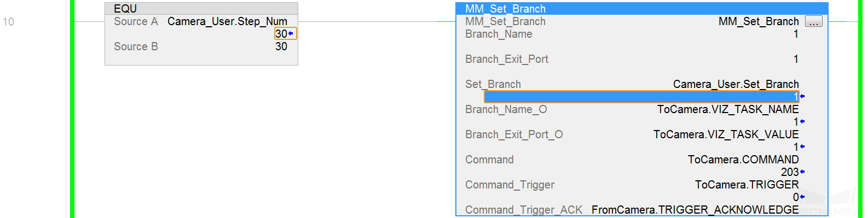Click the Branch_Exit_Port parameter value
Viewport: 868px width, 218px height.
point(796,59)
